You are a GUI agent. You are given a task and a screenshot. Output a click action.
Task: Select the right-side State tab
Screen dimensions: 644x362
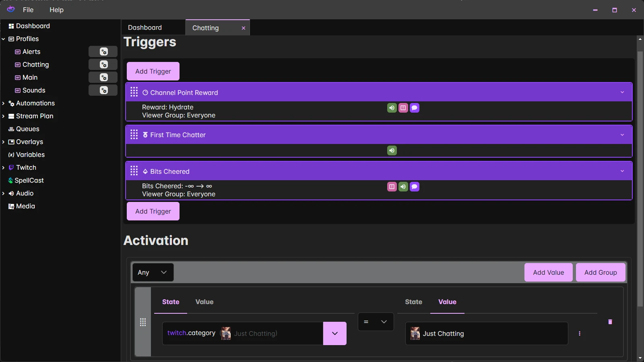click(414, 302)
